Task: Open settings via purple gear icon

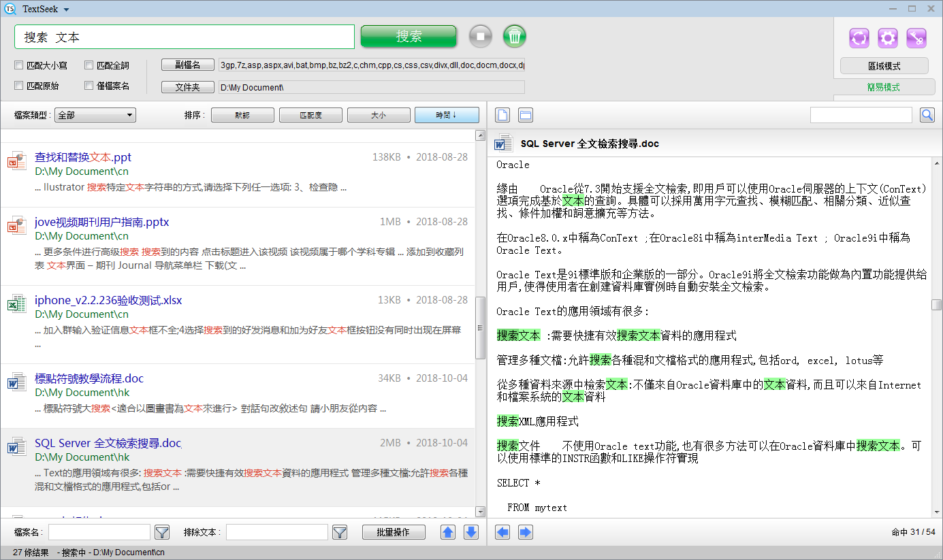Action: coord(888,38)
